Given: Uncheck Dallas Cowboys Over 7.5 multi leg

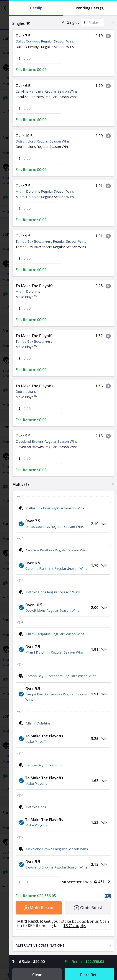Looking at the screenshot, I should pos(21,524).
